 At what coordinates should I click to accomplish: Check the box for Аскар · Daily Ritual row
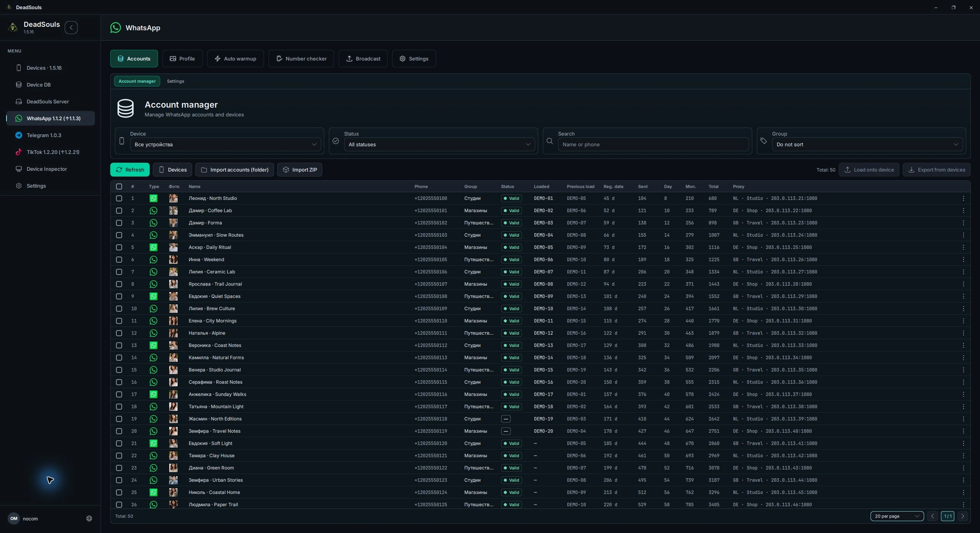coord(119,247)
